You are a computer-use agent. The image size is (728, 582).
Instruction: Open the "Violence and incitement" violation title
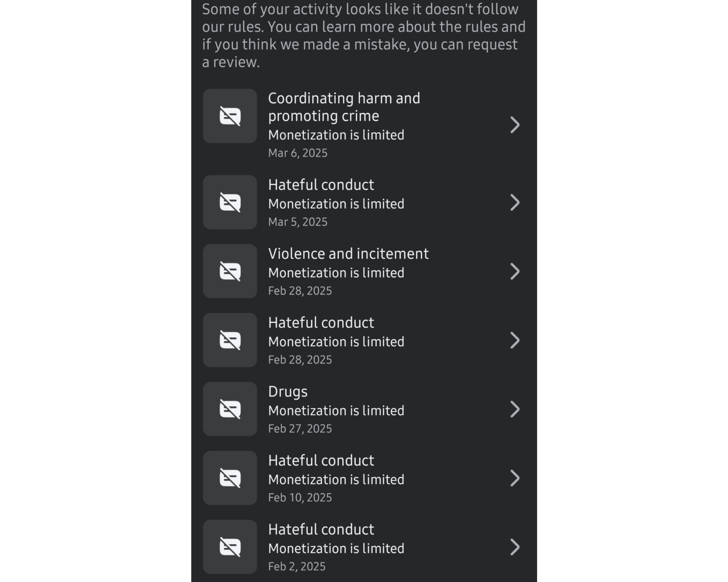point(348,254)
